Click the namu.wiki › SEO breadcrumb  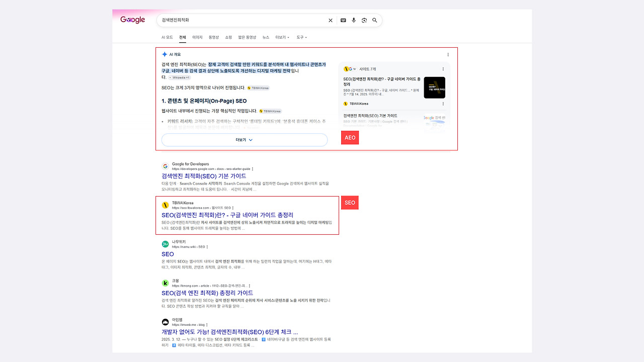tap(188, 247)
